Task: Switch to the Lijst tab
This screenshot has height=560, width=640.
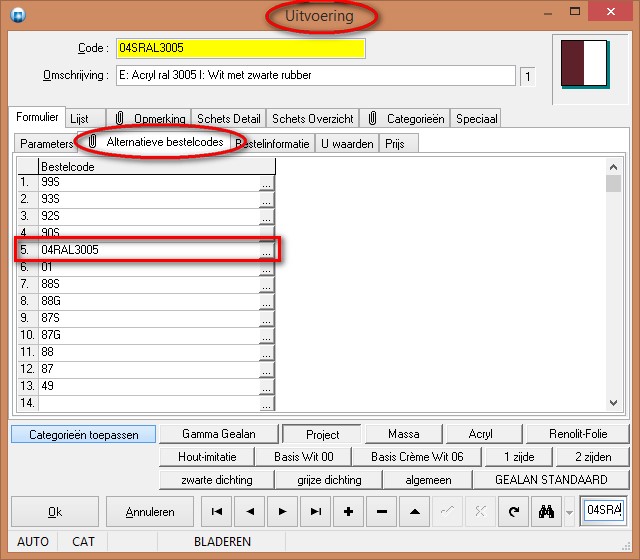Action: [x=85, y=119]
